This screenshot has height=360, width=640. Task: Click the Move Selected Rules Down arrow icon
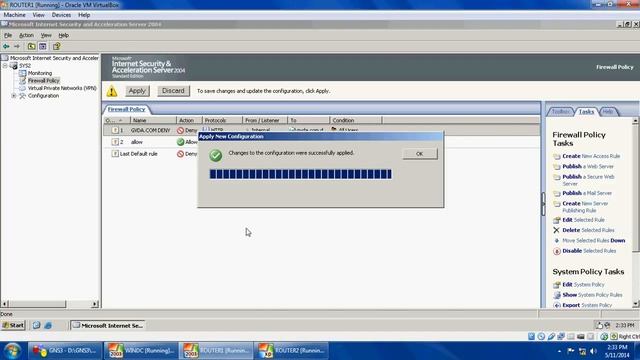pos(556,241)
